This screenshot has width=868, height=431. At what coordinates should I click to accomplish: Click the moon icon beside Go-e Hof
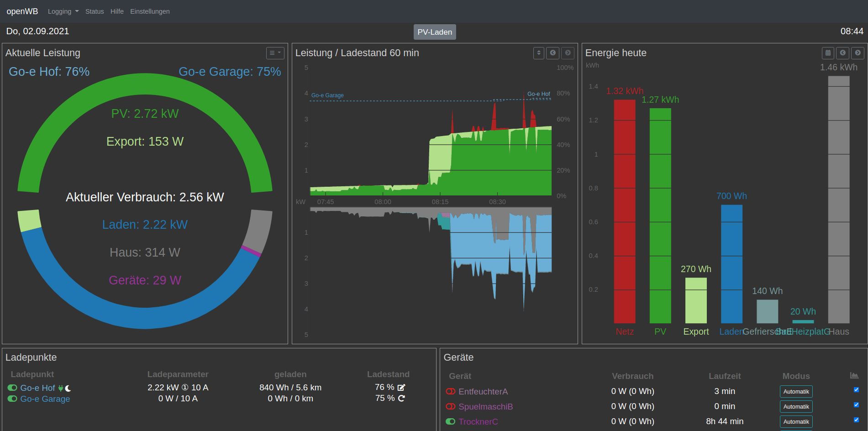(68, 389)
